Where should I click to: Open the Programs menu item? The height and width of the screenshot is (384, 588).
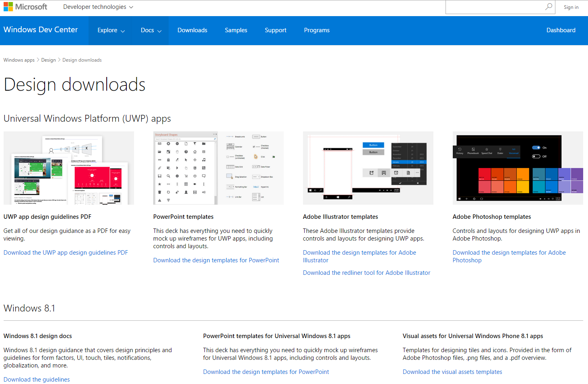coord(317,30)
